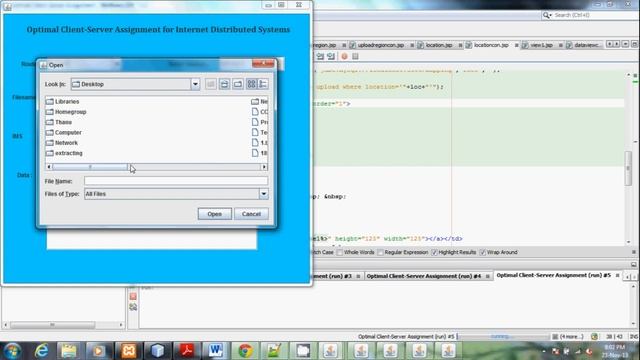The width and height of the screenshot is (640, 360).
Task: Switch to locationcon.jsp tab
Action: (x=491, y=45)
